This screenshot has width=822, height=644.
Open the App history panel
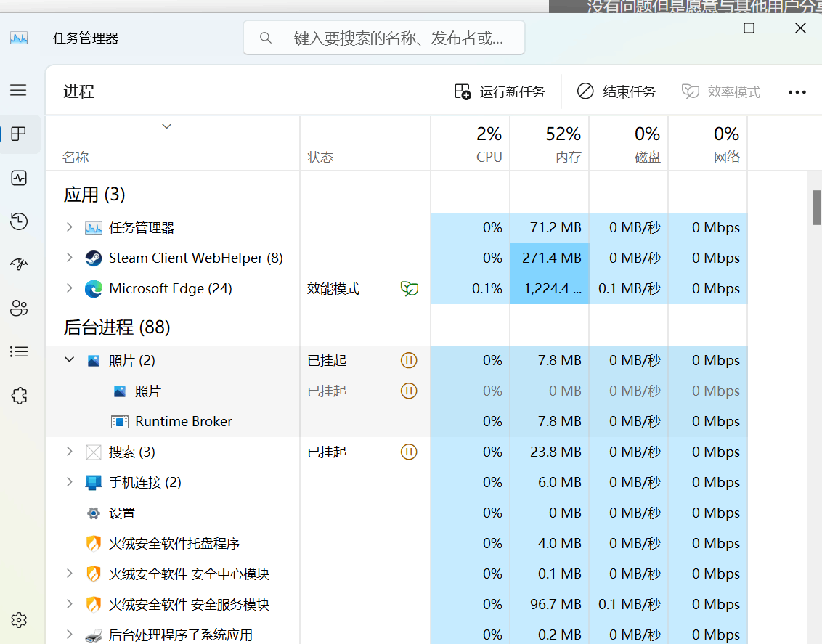[x=19, y=221]
